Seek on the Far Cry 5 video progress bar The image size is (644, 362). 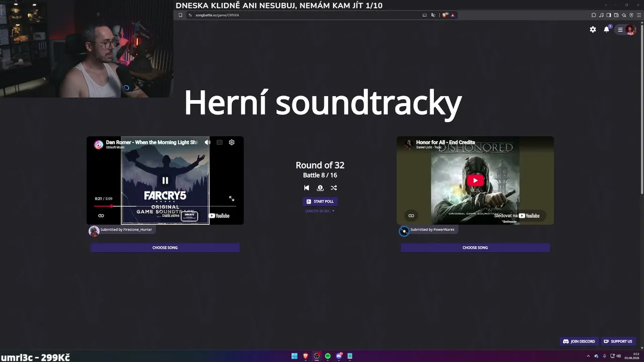(x=165, y=206)
